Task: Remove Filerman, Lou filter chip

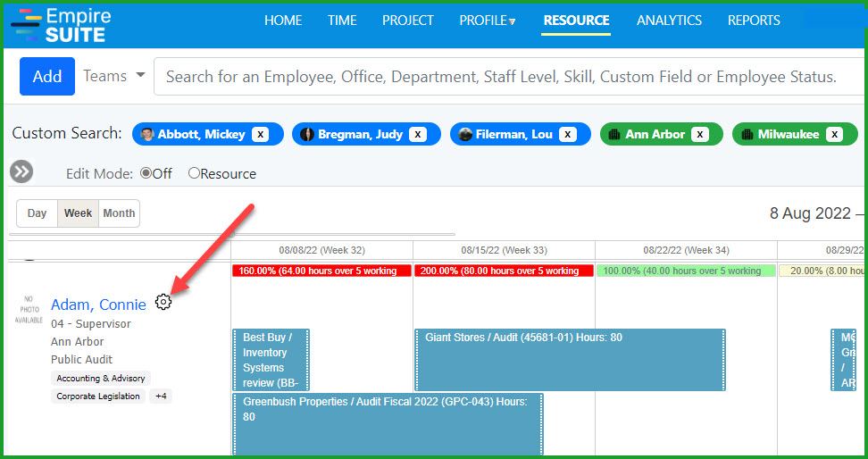Action: coord(567,134)
